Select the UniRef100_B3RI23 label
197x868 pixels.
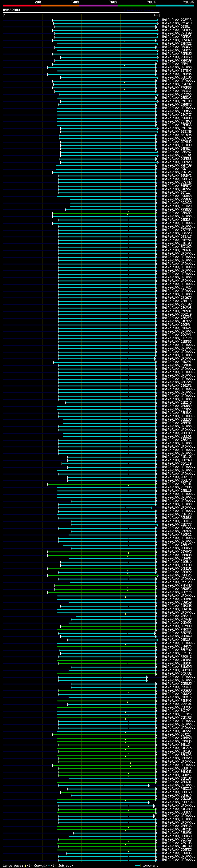coord(176,515)
